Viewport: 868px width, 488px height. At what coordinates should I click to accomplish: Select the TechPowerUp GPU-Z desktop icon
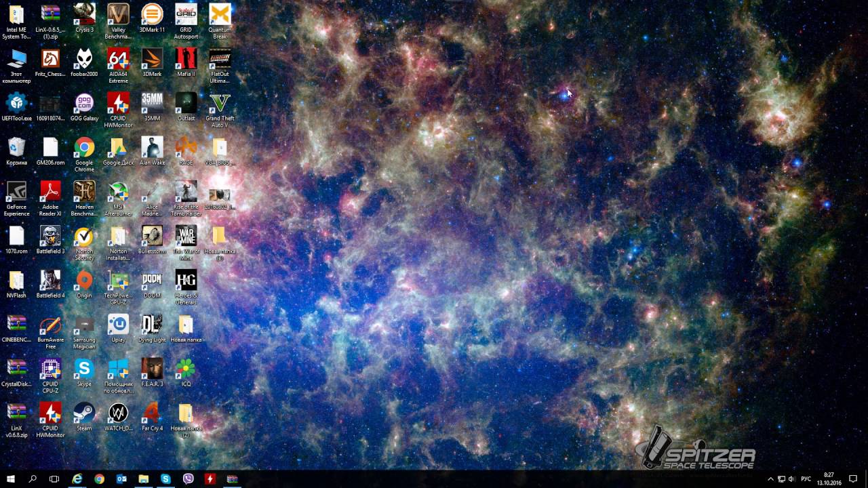[x=118, y=287]
